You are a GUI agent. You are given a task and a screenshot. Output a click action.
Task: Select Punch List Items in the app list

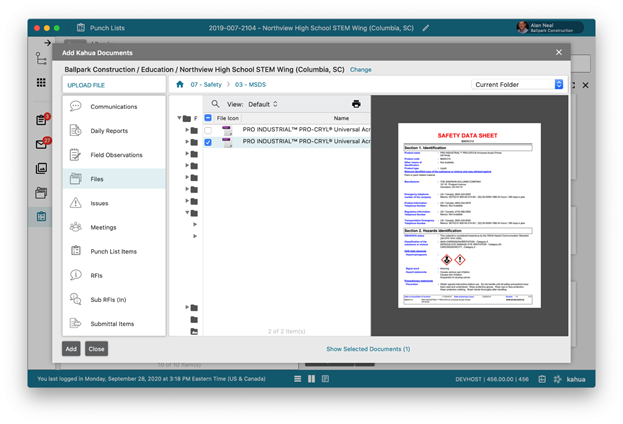pos(113,251)
